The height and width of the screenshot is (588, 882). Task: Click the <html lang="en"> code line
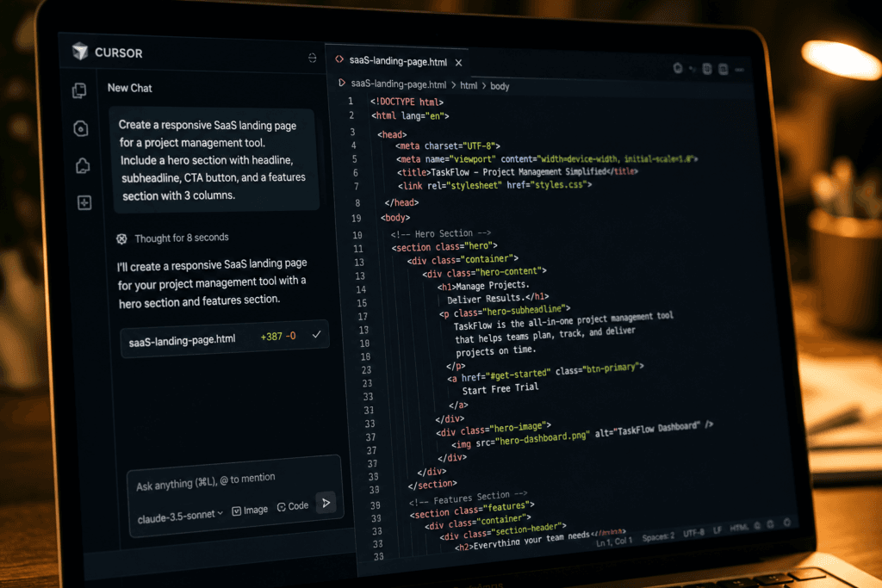[x=410, y=116]
